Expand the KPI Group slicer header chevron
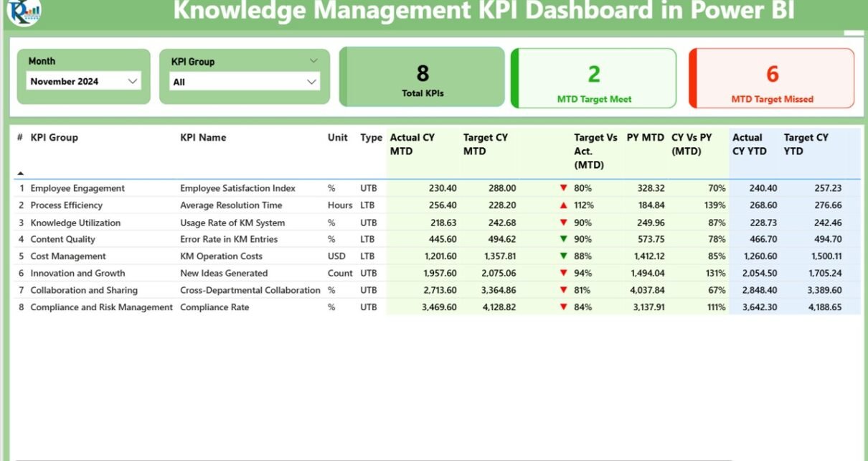The width and height of the screenshot is (868, 461). pyautogui.click(x=313, y=61)
